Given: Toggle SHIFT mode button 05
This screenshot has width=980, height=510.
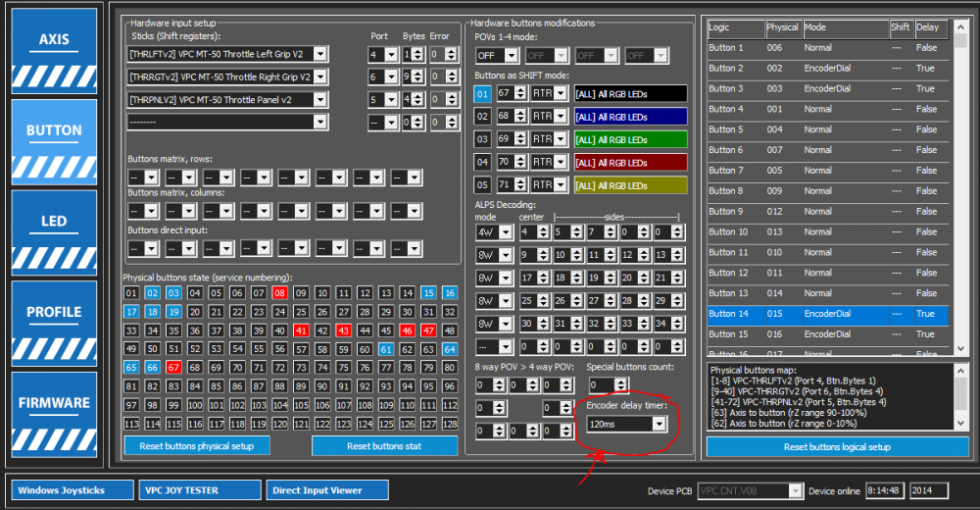Looking at the screenshot, I should click(482, 184).
